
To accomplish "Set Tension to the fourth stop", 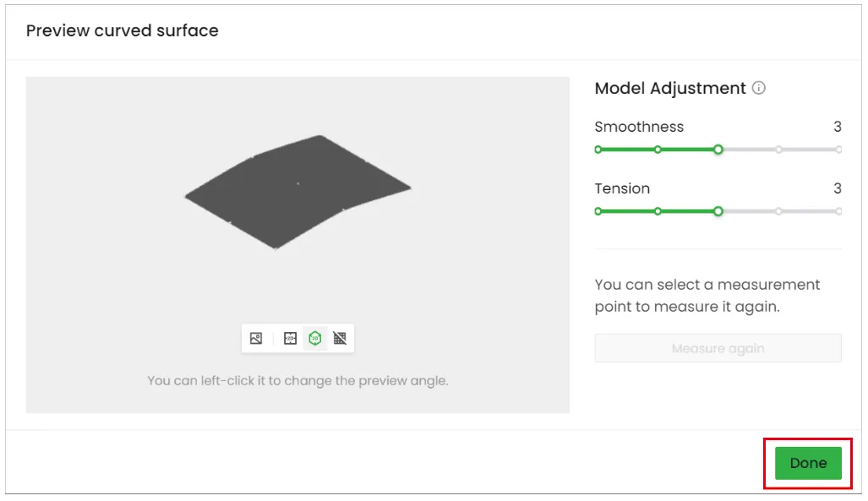I will point(779,211).
